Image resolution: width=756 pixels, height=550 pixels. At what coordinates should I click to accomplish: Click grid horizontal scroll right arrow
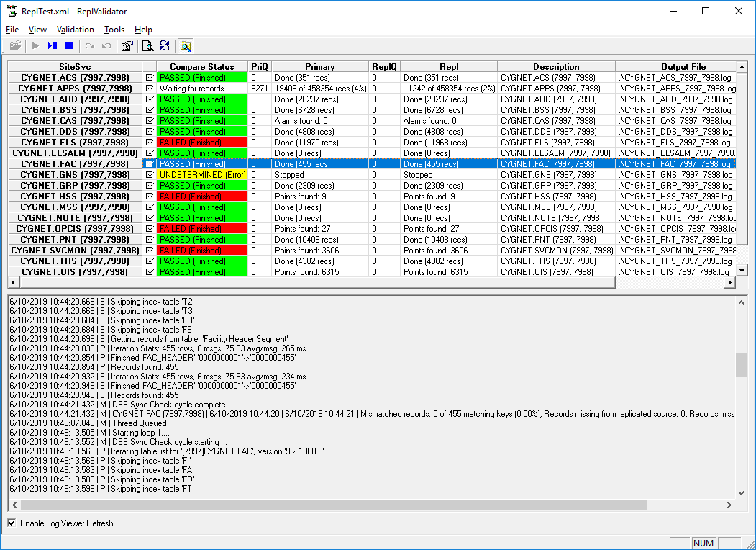click(730, 283)
